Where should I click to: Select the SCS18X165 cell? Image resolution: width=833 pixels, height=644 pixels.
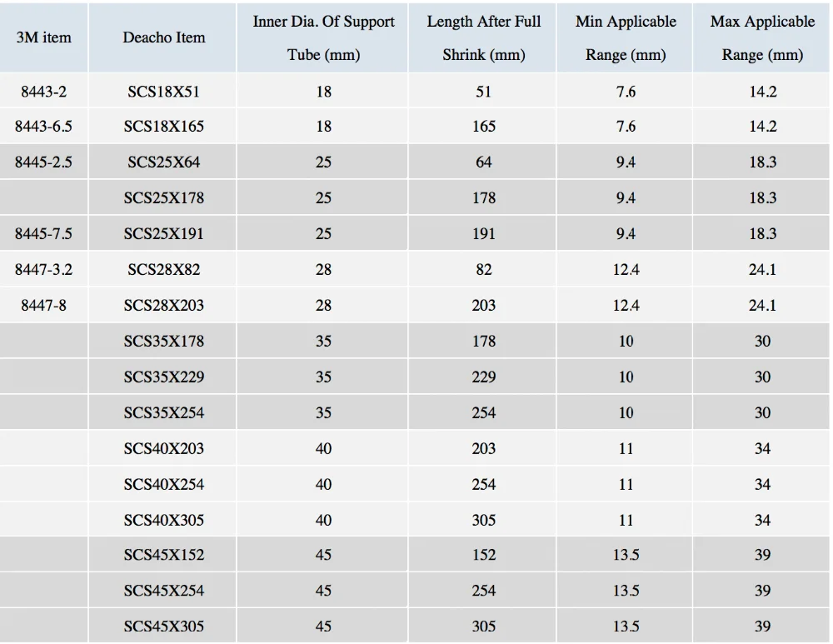pos(163,127)
